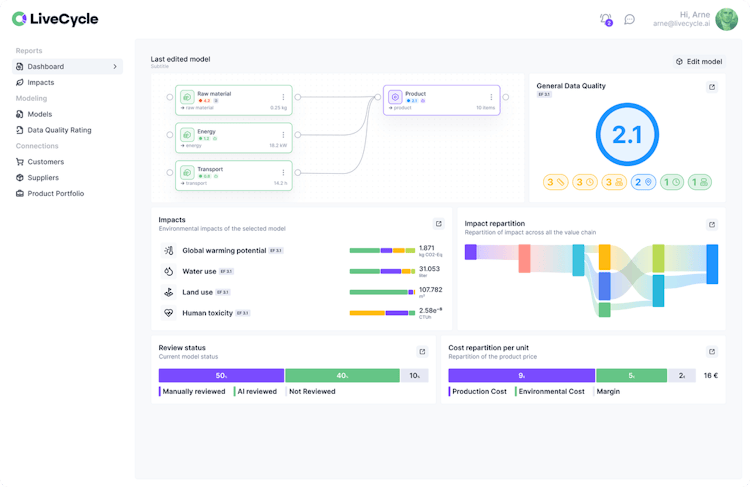Open Review status panel external-link icon
This screenshot has width=750, height=487.
click(422, 351)
